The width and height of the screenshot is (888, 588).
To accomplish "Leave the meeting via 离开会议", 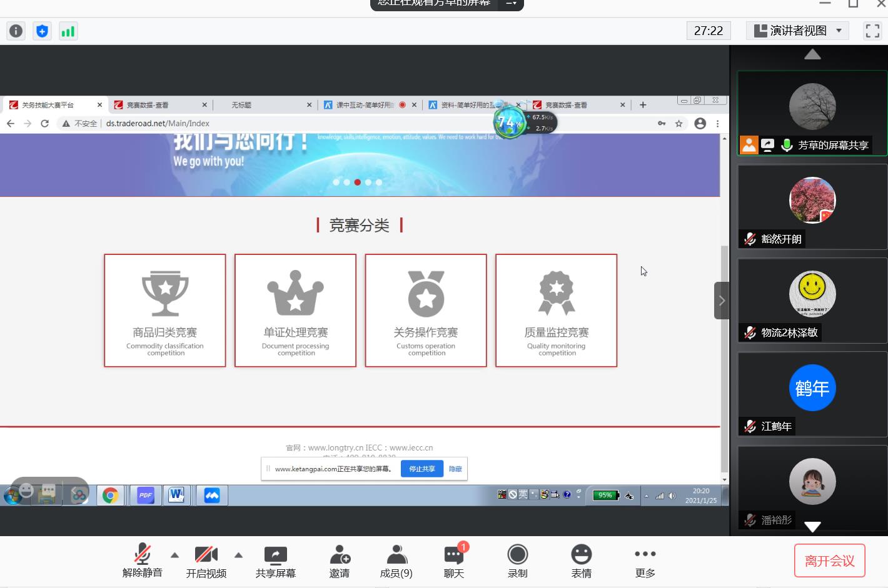I will click(829, 561).
